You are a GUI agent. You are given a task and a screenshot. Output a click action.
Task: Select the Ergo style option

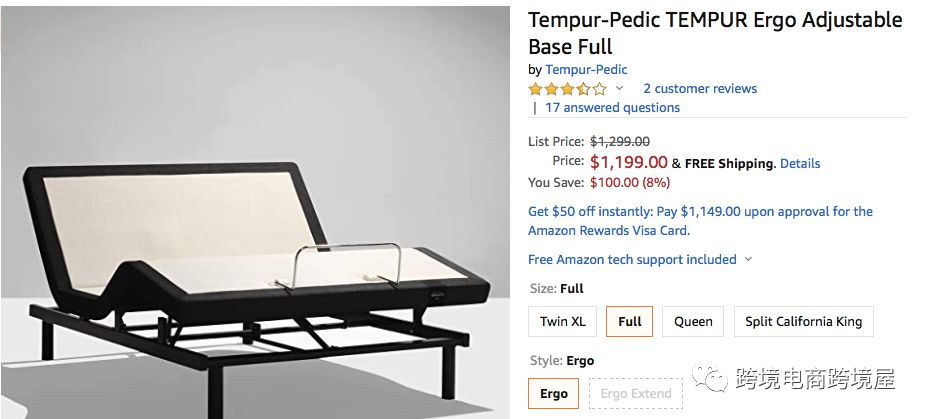pos(553,394)
